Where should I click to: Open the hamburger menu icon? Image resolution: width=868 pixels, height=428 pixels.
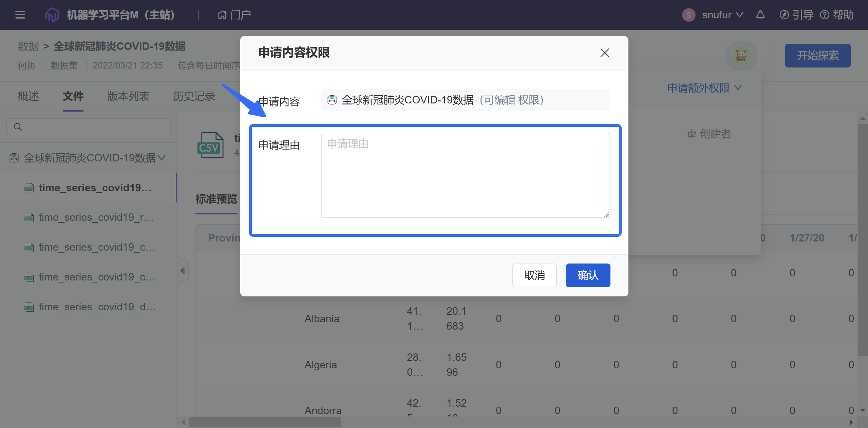[x=20, y=15]
